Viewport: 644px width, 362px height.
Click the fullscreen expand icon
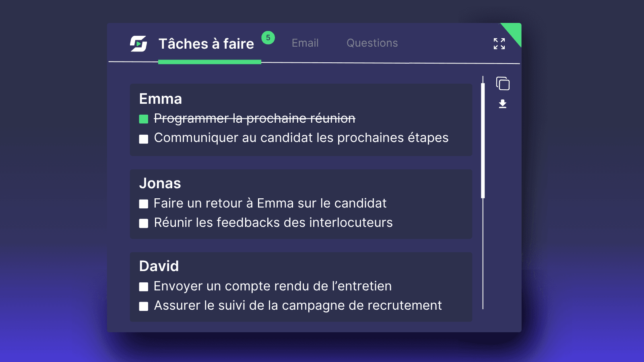[499, 43]
